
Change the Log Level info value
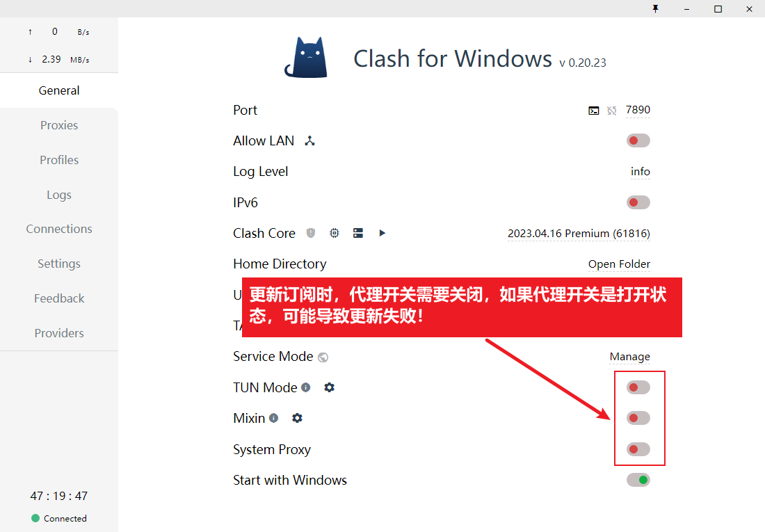tap(640, 172)
